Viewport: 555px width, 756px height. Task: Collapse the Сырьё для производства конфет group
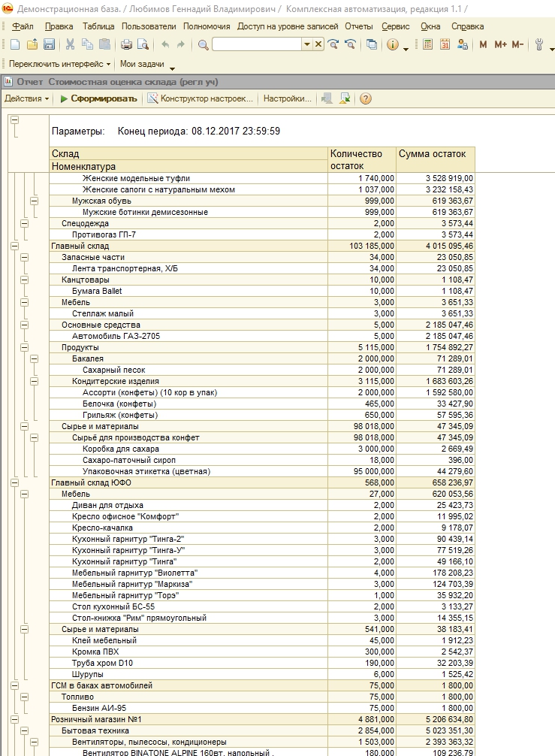coord(35,438)
